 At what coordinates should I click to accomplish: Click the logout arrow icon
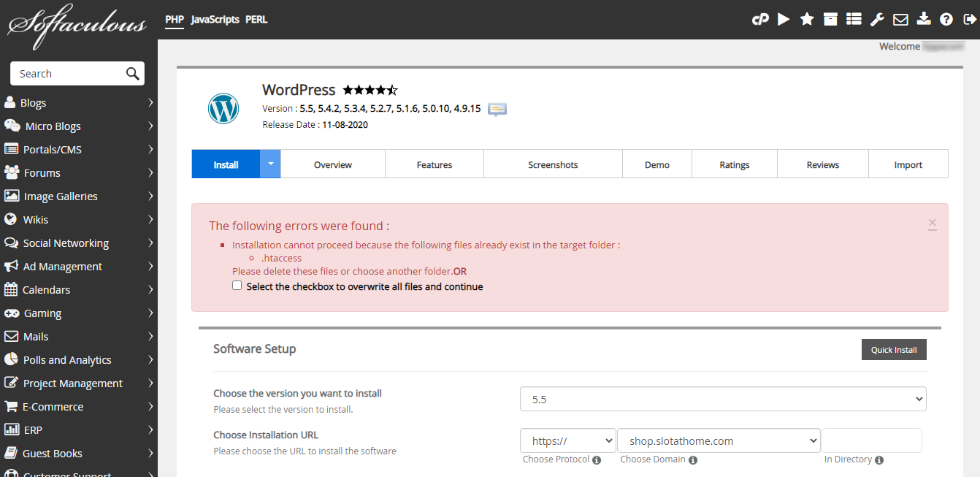(x=969, y=20)
